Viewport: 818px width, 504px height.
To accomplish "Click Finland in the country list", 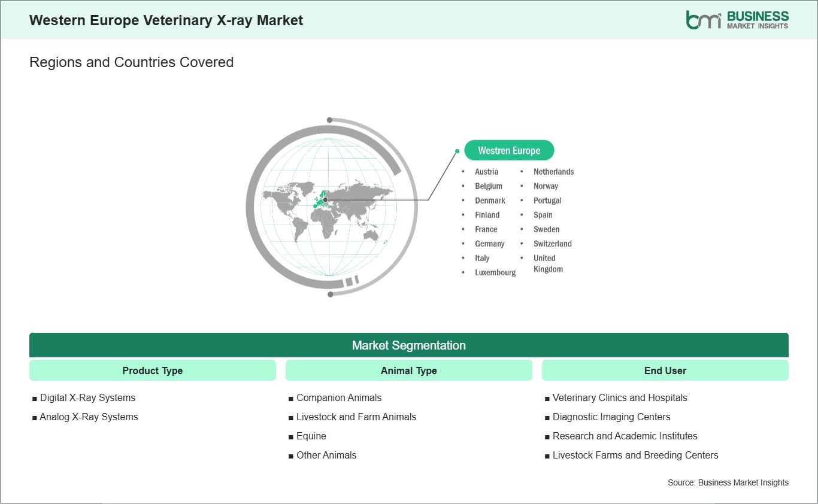I will point(487,215).
